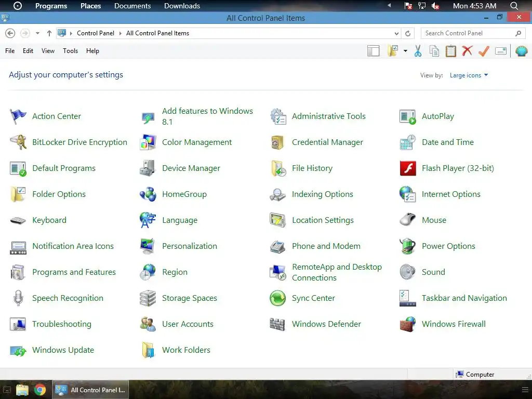Click the BitLocker Drive Encryption keys icon

point(18,142)
